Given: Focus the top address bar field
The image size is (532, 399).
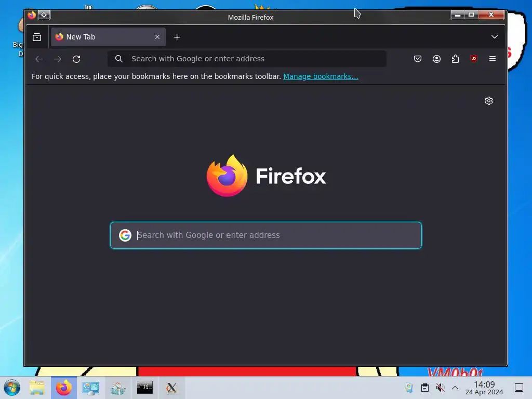Looking at the screenshot, I should click(247, 59).
